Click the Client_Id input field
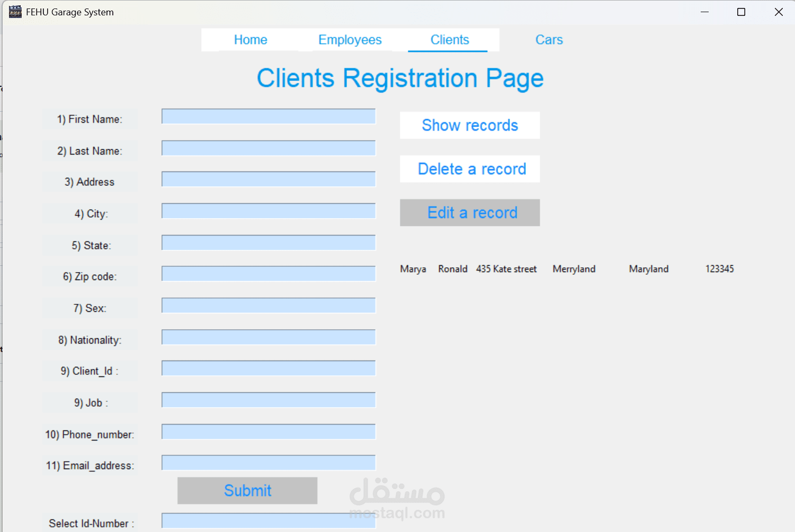The width and height of the screenshot is (795, 532). tap(269, 368)
